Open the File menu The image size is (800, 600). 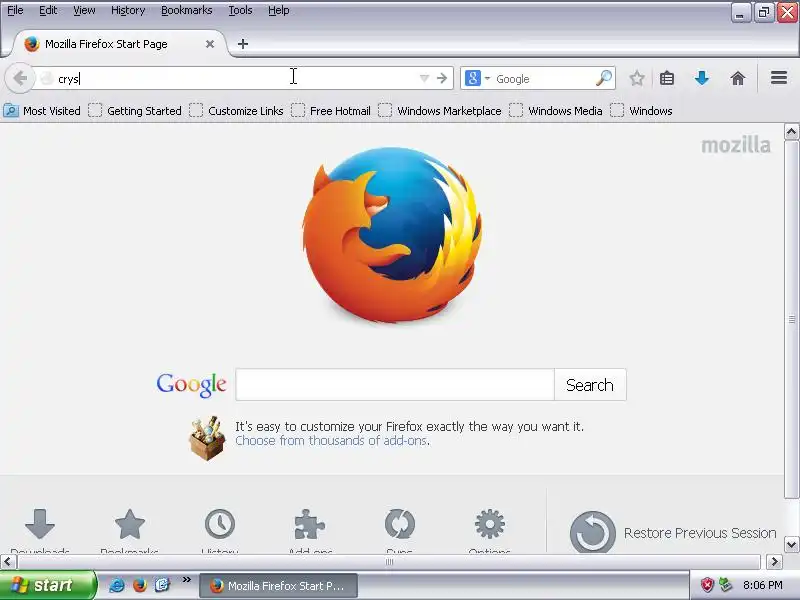click(15, 10)
